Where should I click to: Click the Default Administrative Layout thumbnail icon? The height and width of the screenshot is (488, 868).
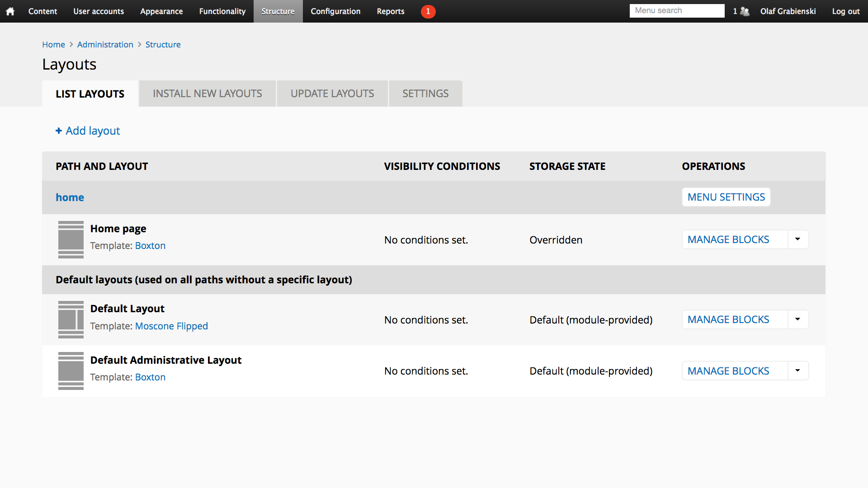click(x=71, y=371)
